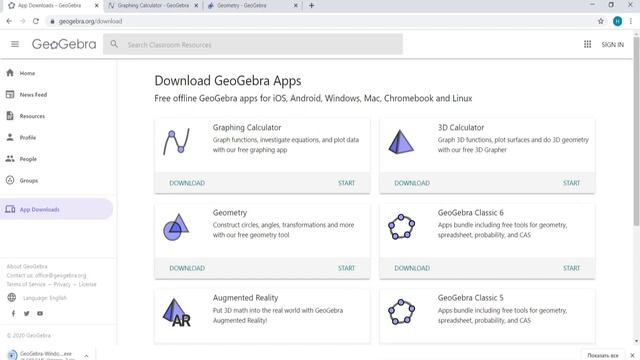Click the Geometry app icon

tap(176, 227)
